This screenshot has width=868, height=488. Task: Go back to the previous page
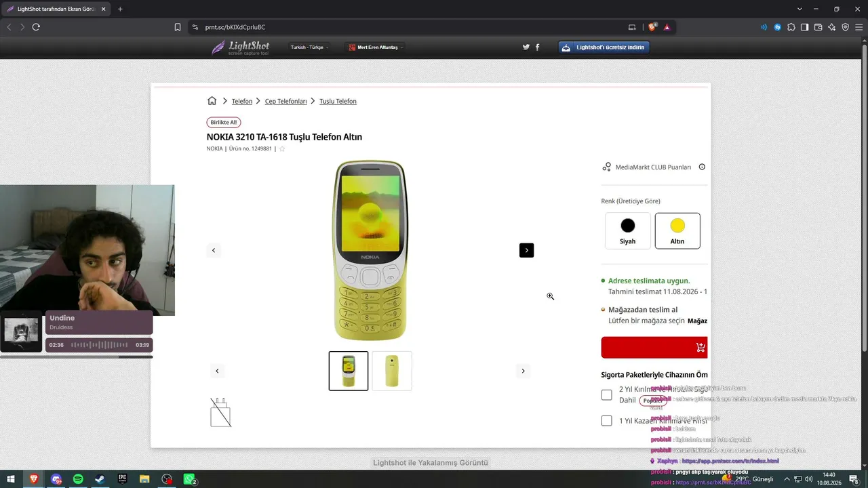click(9, 27)
